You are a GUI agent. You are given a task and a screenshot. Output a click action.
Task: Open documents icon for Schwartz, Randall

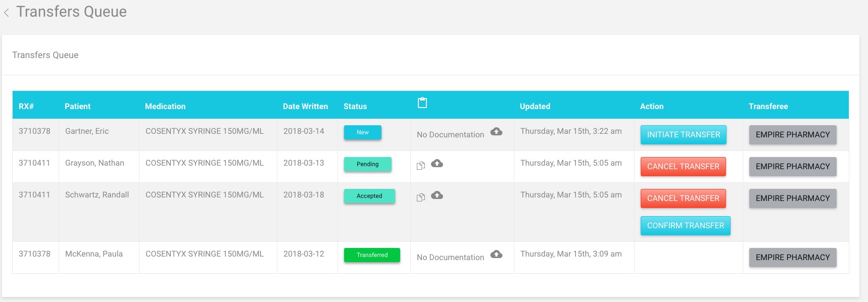coord(421,197)
